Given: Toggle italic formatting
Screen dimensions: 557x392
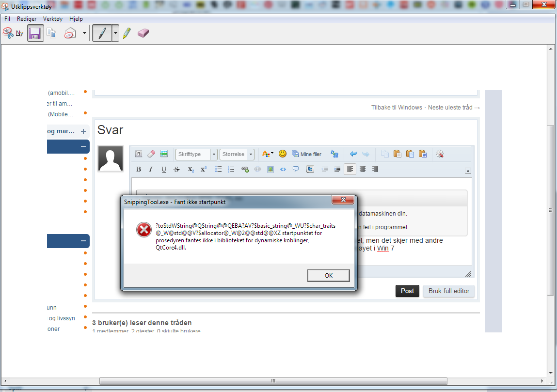Looking at the screenshot, I should point(151,170).
